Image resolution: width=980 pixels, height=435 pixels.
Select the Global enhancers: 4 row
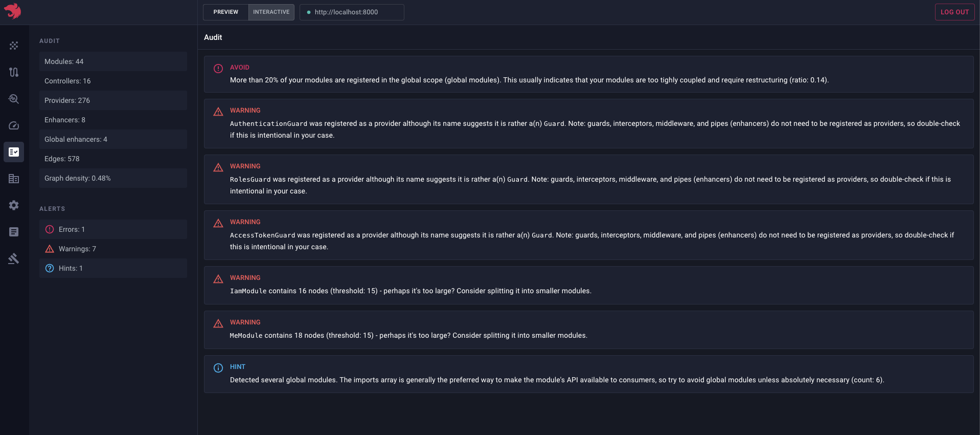click(113, 139)
